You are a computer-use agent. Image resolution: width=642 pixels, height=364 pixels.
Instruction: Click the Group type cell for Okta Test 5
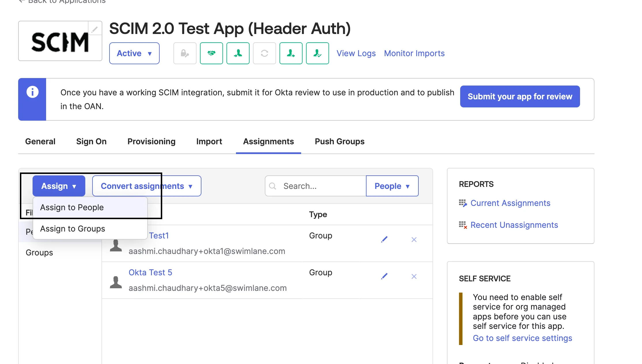pos(321,272)
